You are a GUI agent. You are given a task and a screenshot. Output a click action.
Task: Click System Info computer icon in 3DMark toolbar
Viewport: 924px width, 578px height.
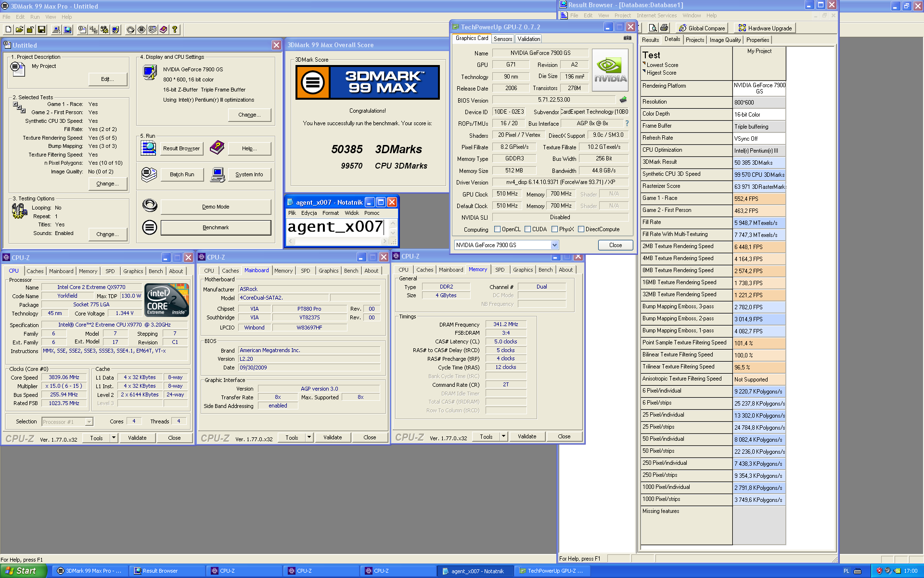point(56,30)
